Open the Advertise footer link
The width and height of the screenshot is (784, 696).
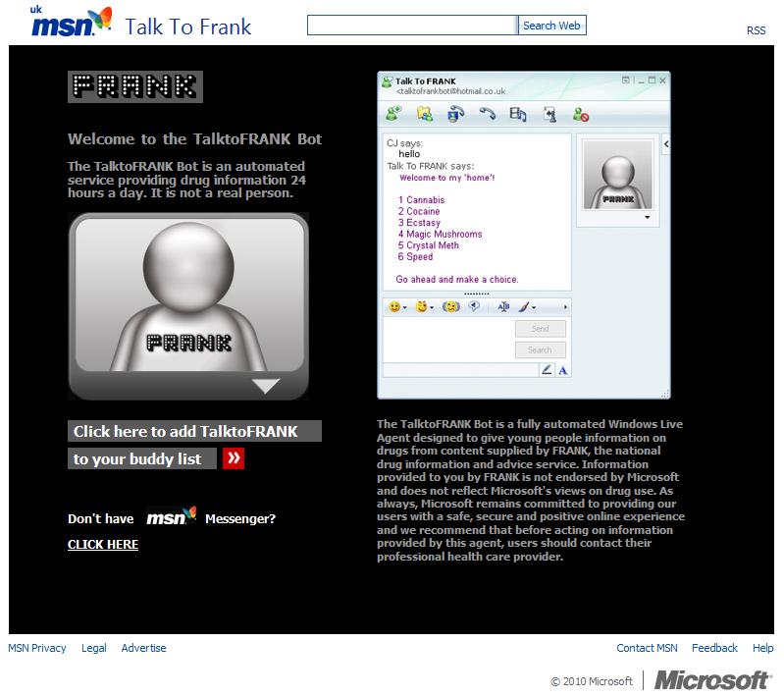[143, 648]
